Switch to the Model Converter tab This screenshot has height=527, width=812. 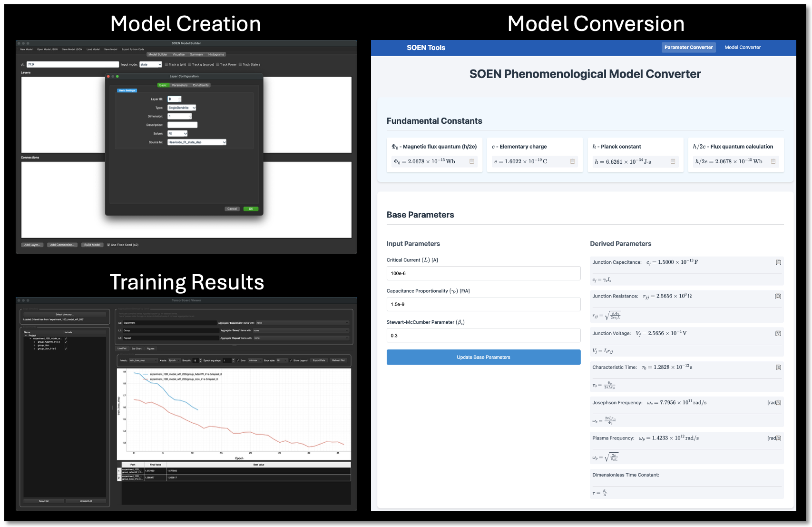click(742, 48)
